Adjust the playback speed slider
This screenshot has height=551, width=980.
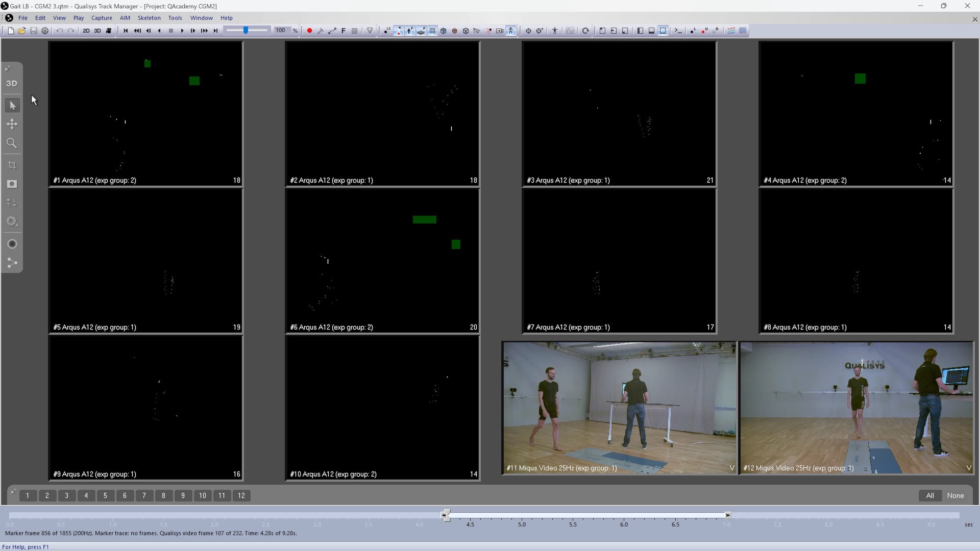click(x=247, y=31)
